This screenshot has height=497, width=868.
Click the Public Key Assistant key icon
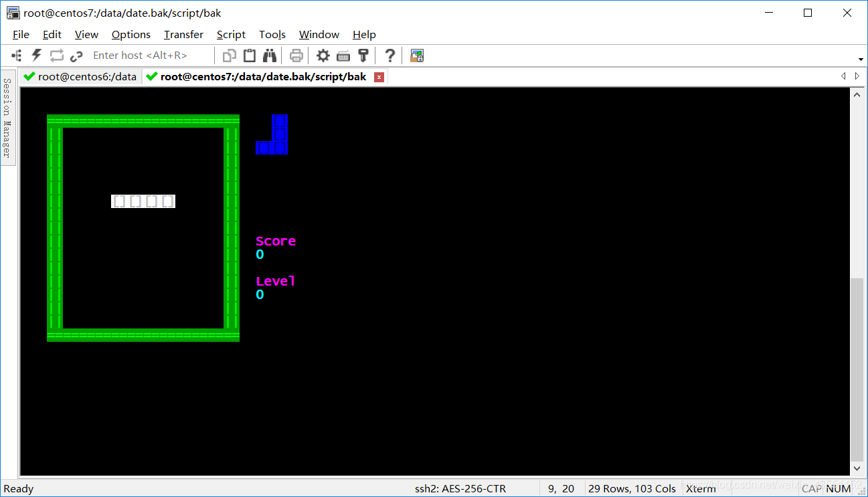pos(363,56)
